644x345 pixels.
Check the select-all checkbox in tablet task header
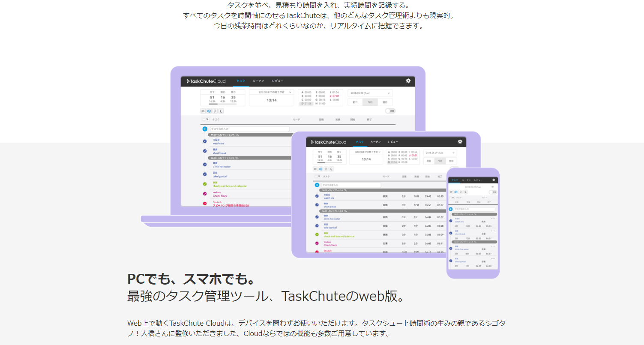pyautogui.click(x=316, y=177)
